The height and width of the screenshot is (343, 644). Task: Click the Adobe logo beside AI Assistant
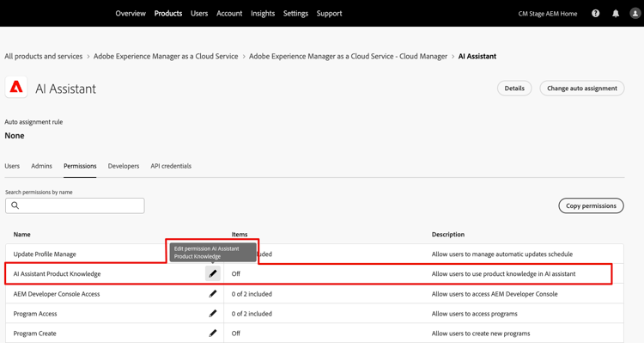(16, 87)
